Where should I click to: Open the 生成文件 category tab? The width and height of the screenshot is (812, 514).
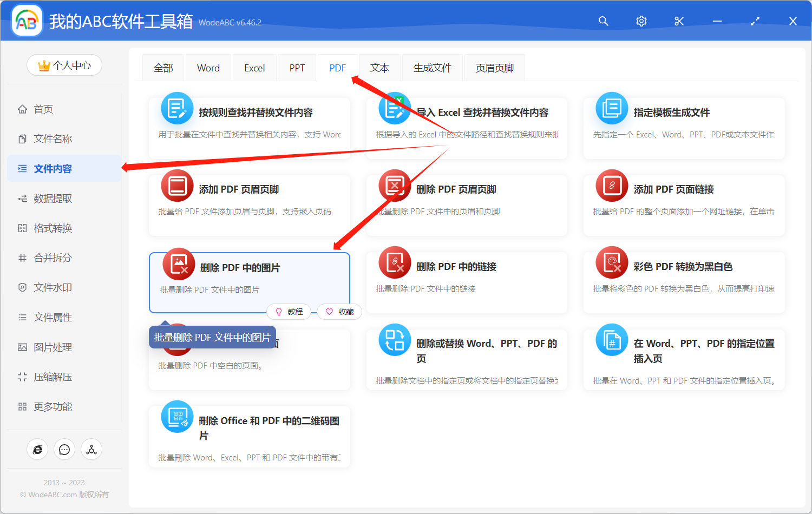pos(432,67)
